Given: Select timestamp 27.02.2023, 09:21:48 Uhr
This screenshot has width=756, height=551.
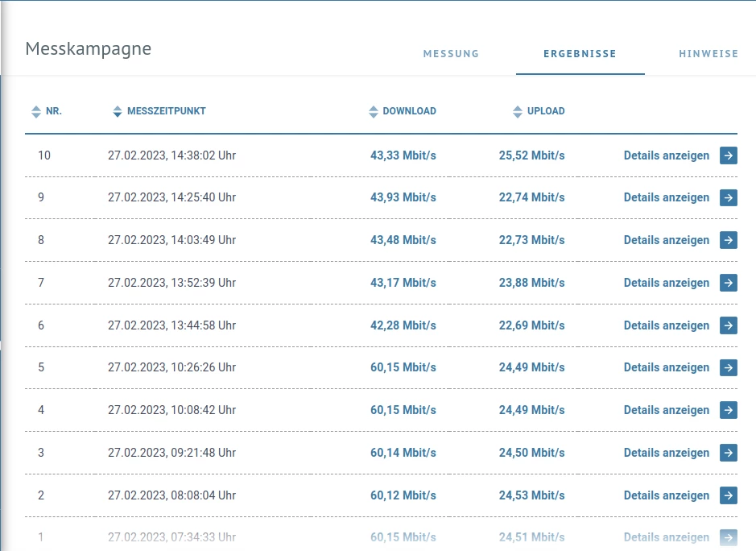Looking at the screenshot, I should (171, 453).
